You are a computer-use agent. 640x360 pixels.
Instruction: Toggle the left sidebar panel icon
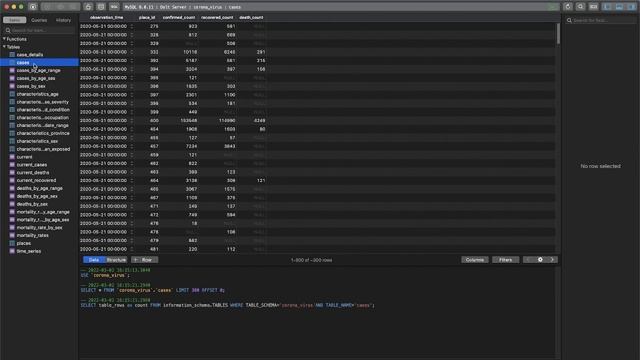pyautogui.click(x=607, y=7)
